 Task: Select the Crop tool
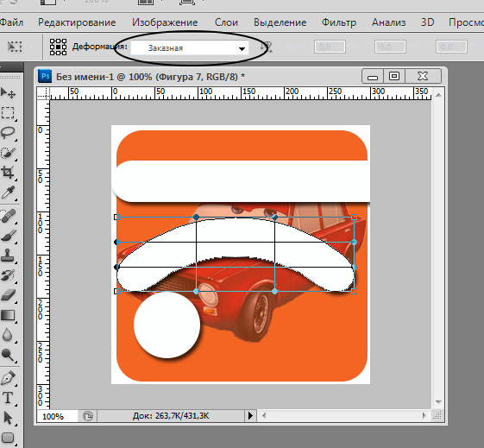(8, 173)
